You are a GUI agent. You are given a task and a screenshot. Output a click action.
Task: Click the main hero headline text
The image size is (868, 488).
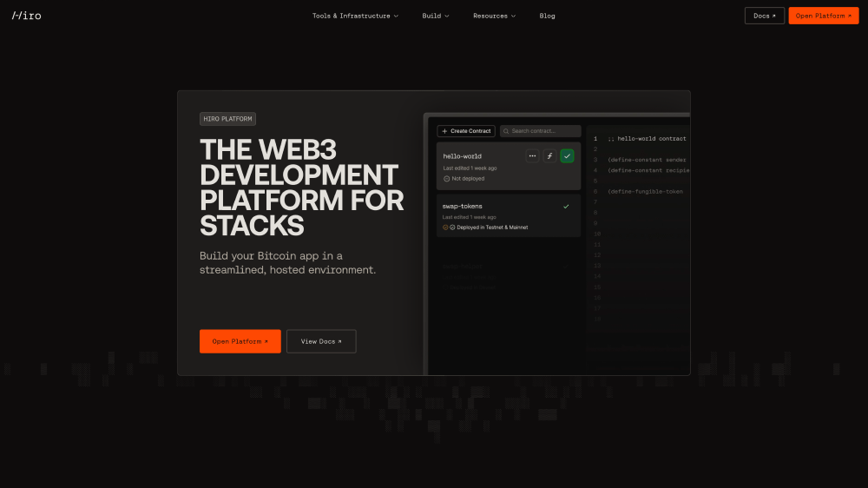(x=302, y=188)
